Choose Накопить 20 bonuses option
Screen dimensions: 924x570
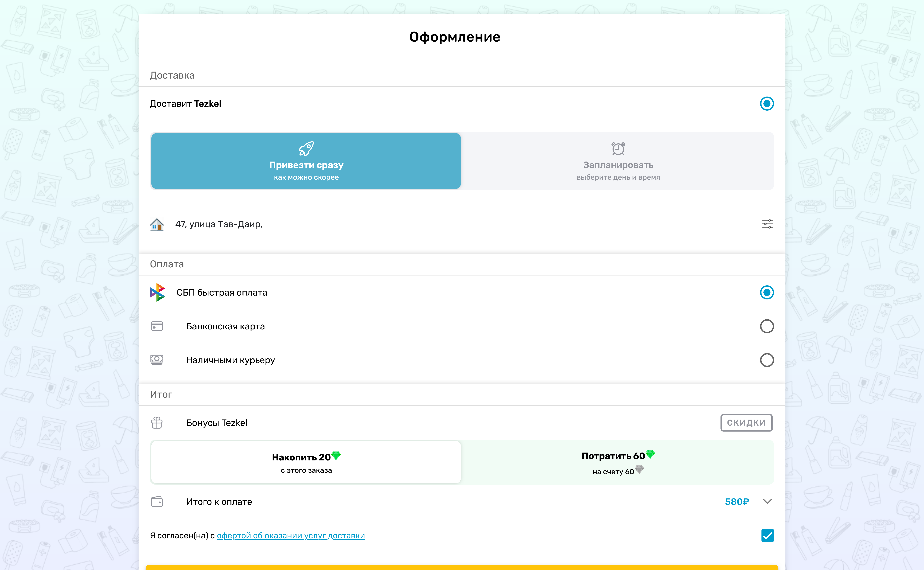click(x=306, y=462)
